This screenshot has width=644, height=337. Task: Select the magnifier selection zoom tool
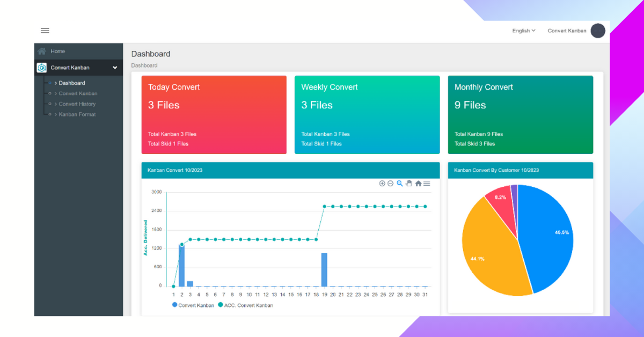[400, 184]
